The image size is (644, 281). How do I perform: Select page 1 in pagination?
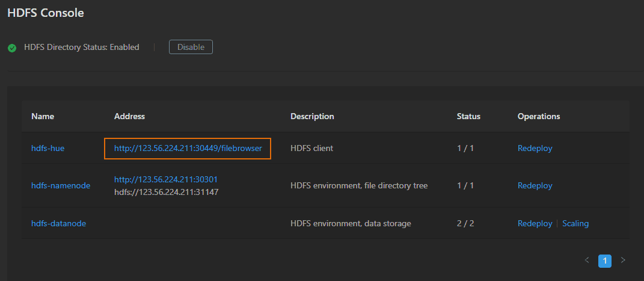tap(605, 261)
